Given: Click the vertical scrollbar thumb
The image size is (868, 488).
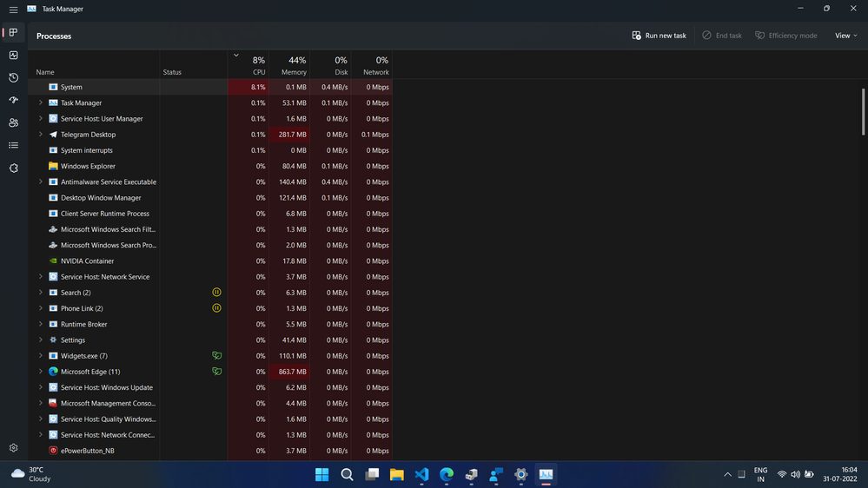Looking at the screenshot, I should 863,111.
